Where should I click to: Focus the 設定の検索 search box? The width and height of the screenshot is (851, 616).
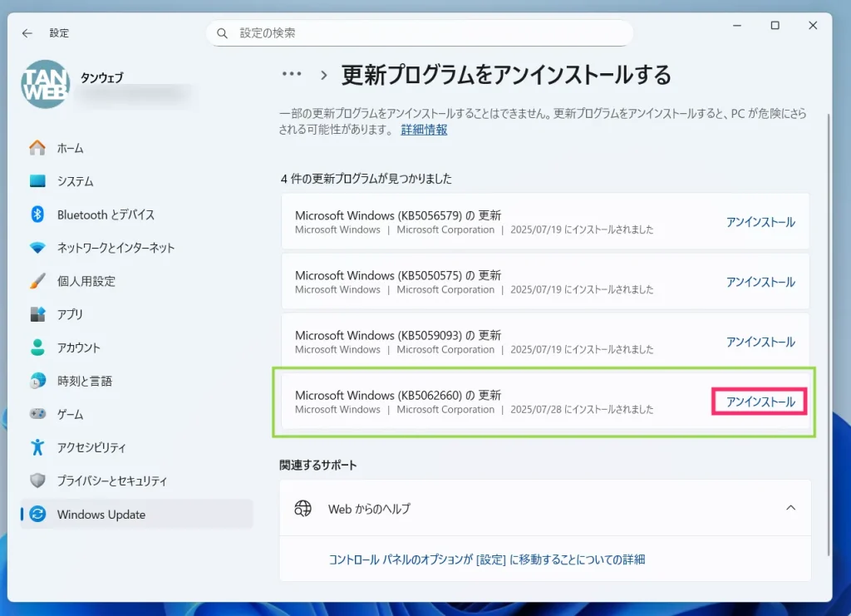(420, 33)
